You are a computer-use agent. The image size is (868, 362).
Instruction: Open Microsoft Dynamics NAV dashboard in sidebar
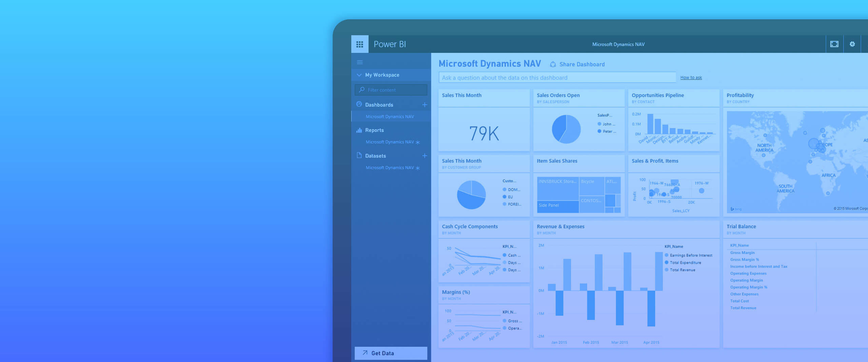coord(390,116)
